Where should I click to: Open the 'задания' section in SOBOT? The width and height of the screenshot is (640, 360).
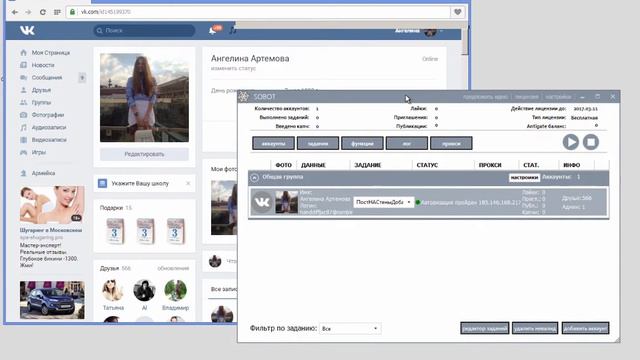318,144
